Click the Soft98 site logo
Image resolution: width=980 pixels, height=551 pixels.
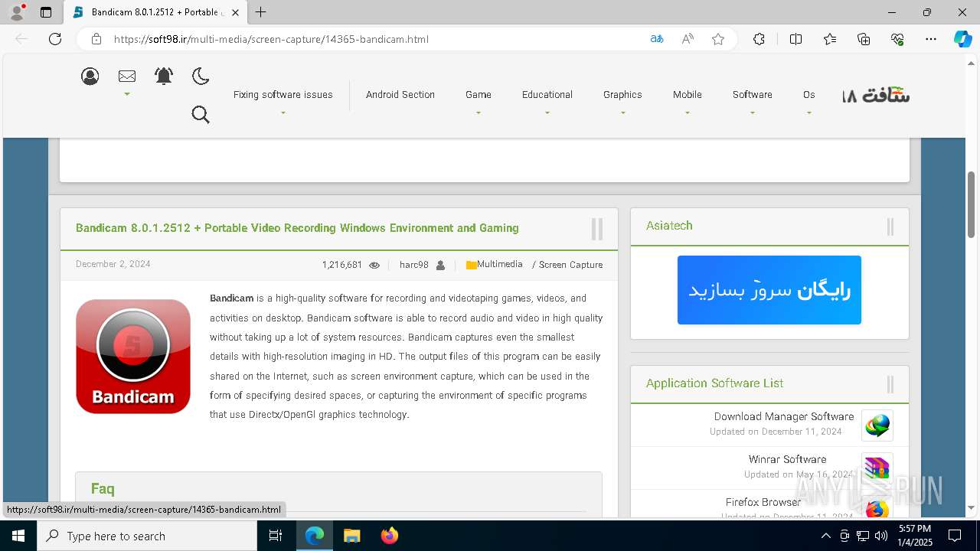click(876, 96)
